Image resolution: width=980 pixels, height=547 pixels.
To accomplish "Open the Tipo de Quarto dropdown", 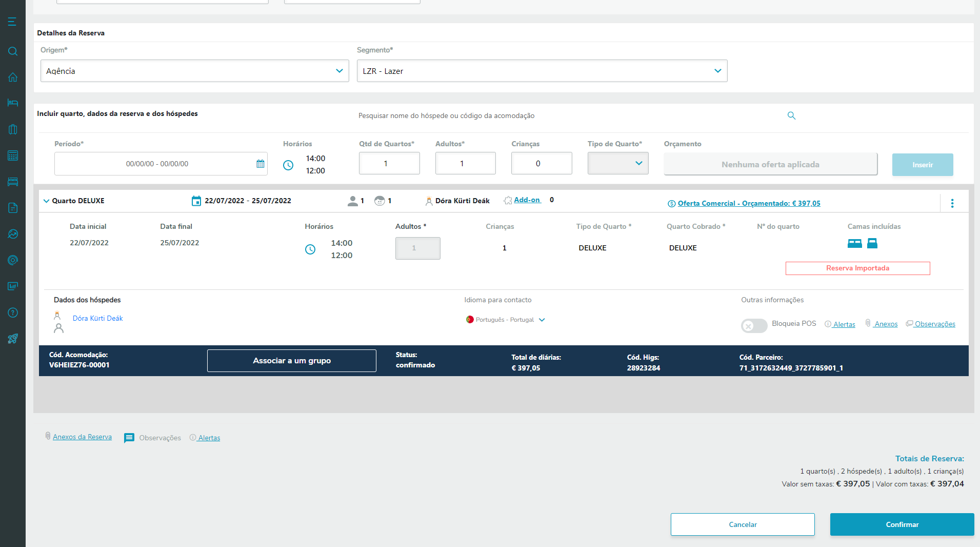I will (617, 163).
